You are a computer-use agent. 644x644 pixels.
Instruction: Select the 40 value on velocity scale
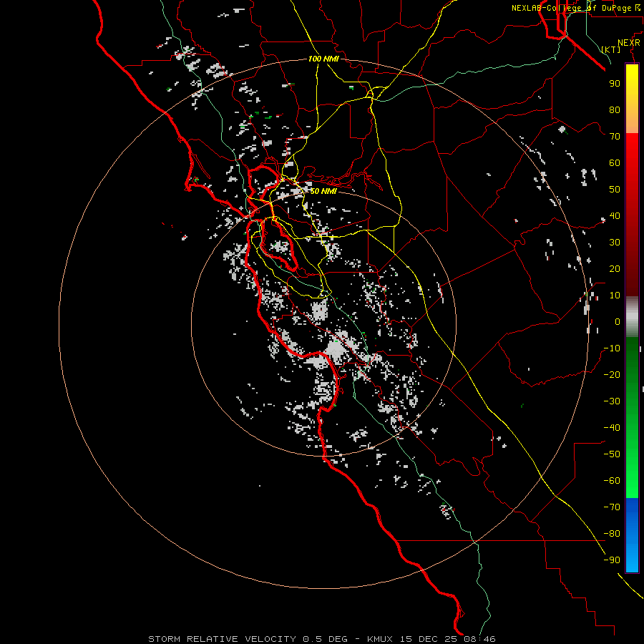tap(615, 215)
